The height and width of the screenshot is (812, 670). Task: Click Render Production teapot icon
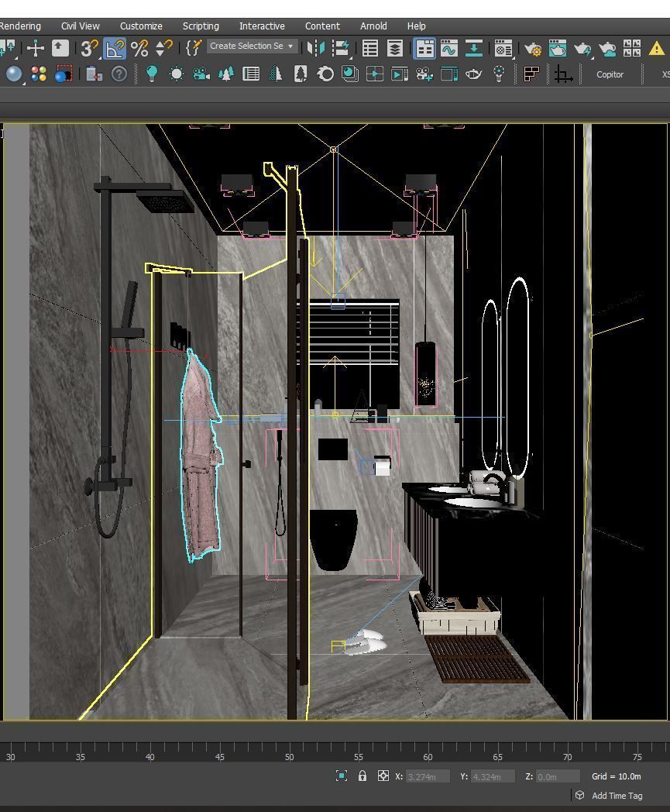click(582, 49)
